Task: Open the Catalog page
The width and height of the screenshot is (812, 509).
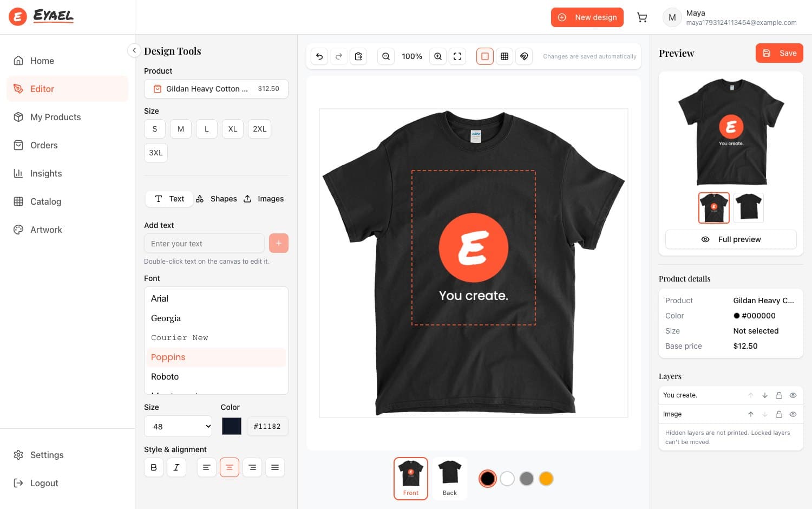Action: click(x=67, y=201)
